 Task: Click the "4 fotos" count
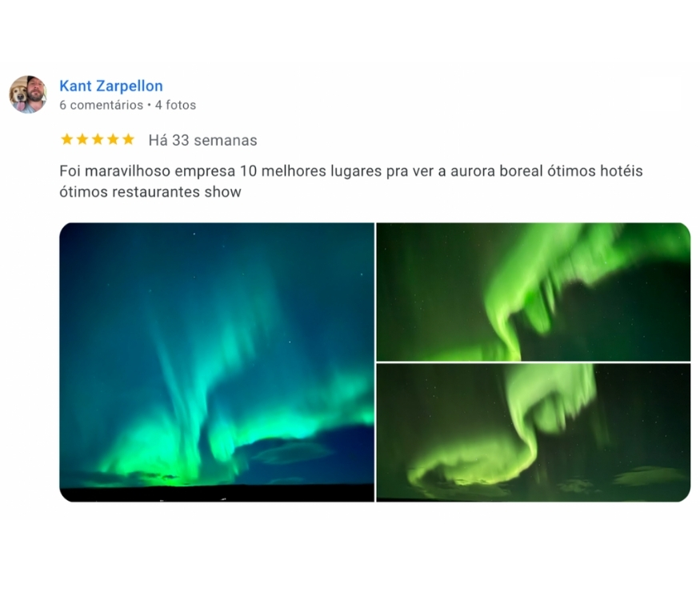pos(175,105)
